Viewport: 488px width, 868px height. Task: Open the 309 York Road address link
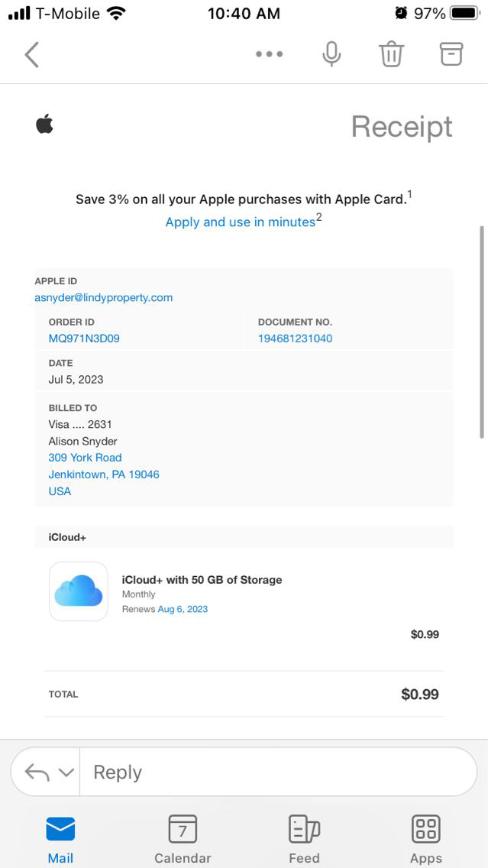(x=86, y=458)
